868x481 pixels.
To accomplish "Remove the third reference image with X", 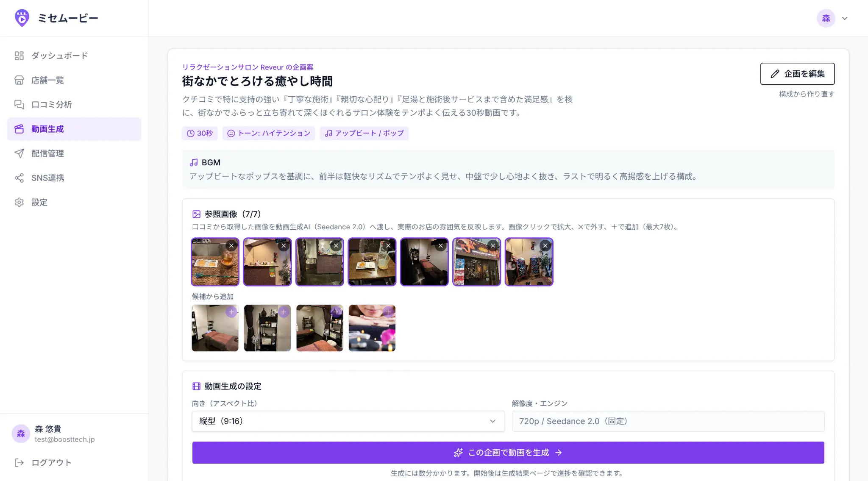I will 336,245.
